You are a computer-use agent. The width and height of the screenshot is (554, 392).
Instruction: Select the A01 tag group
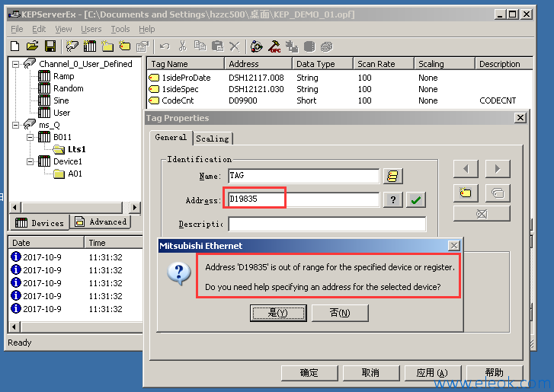[x=75, y=174]
